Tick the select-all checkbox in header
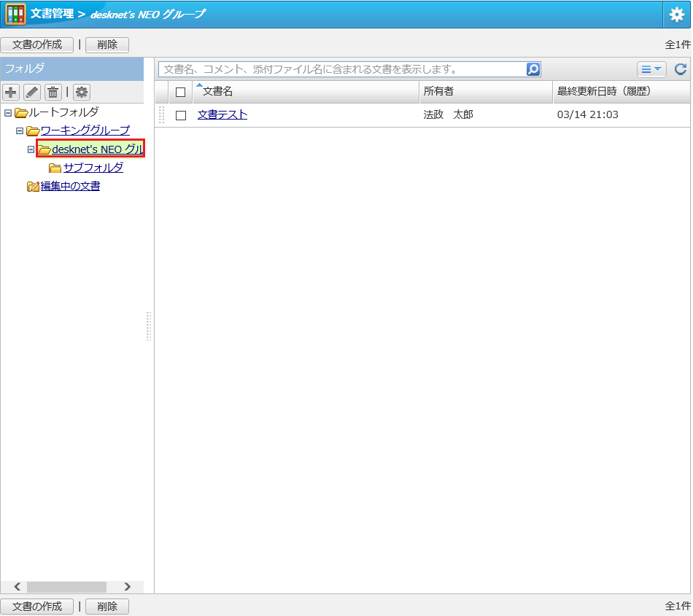This screenshot has height=616, width=693. (180, 93)
